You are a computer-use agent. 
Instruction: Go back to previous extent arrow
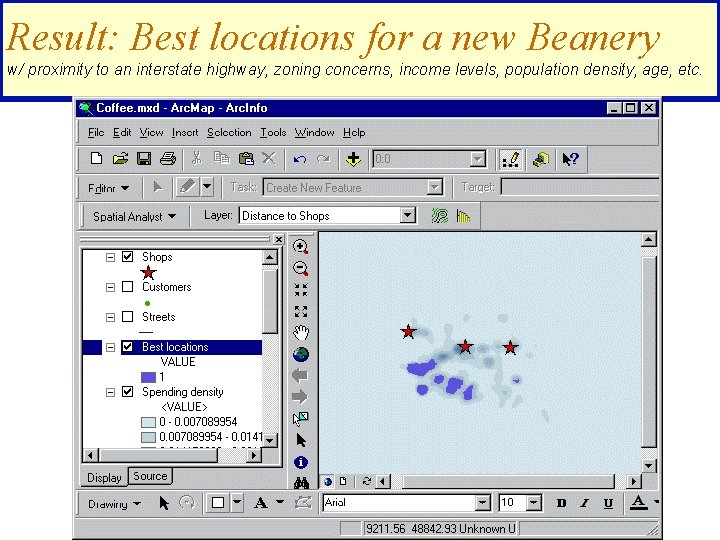coord(300,376)
